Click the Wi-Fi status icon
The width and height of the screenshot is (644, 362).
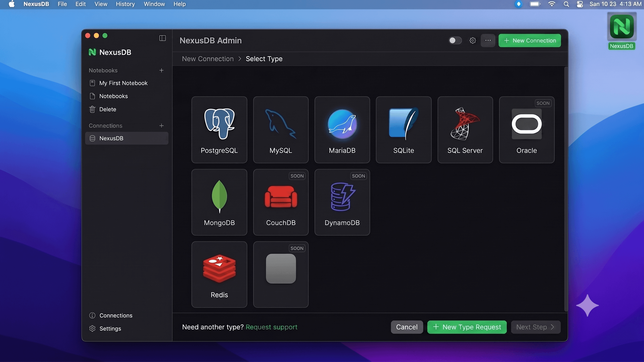(x=552, y=4)
